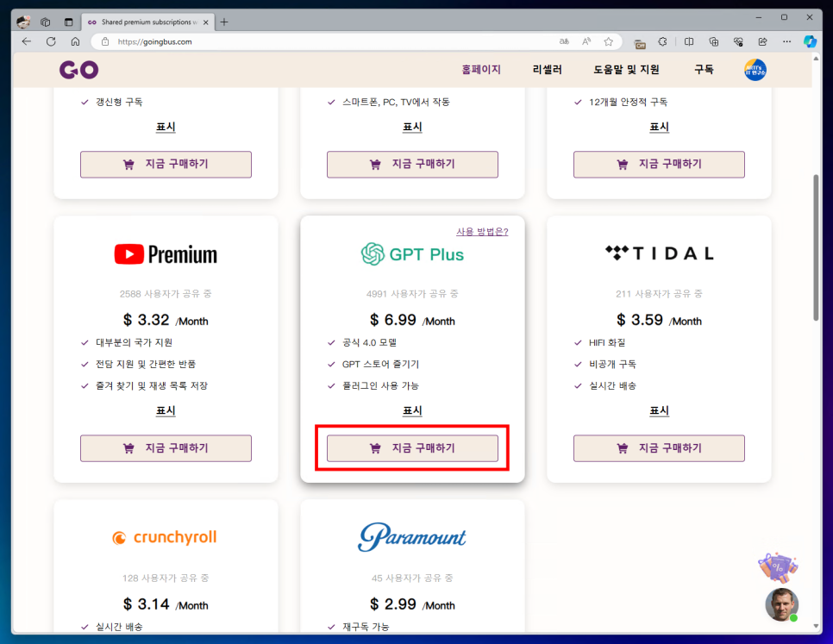Viewport: 833px width, 644px height.
Task: Open the live chat support avatar
Action: 781,604
